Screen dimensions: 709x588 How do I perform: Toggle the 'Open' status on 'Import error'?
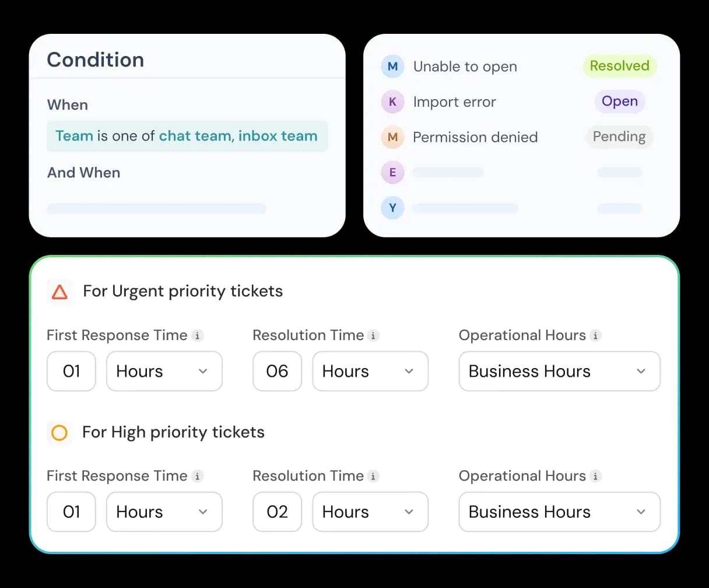tap(619, 101)
